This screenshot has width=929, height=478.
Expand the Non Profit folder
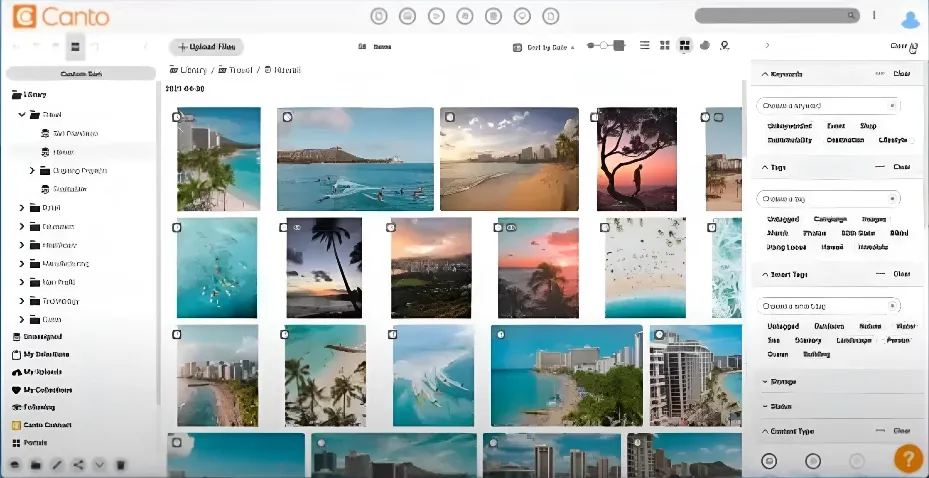pos(22,283)
